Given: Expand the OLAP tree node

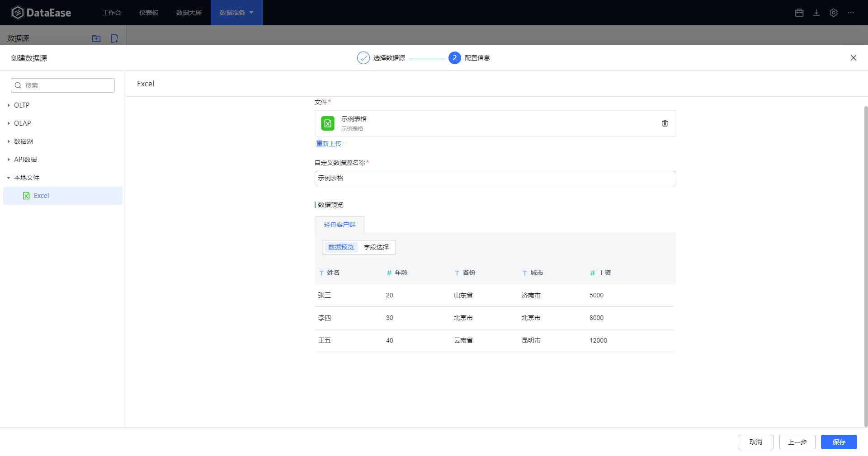Looking at the screenshot, I should (x=22, y=123).
